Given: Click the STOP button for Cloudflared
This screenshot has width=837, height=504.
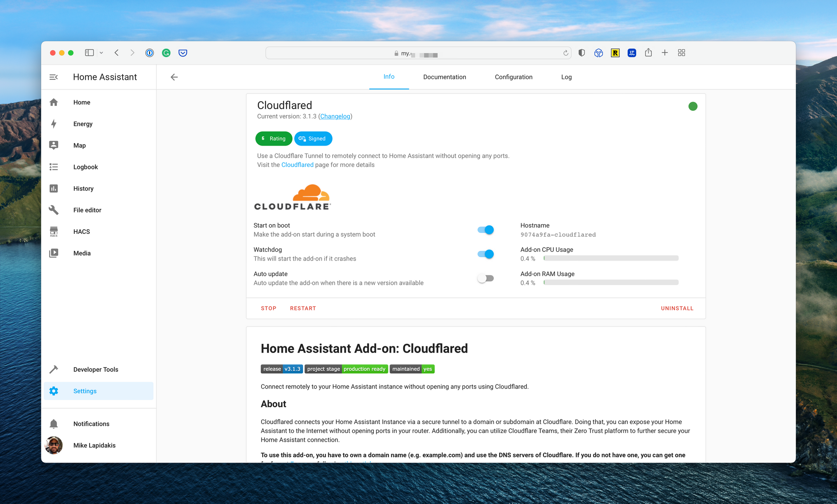Looking at the screenshot, I should tap(268, 308).
